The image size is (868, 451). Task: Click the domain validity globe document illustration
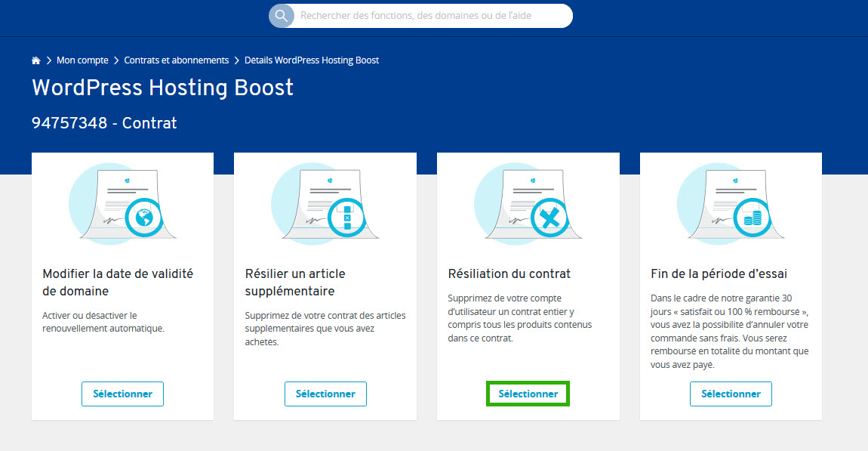122,204
